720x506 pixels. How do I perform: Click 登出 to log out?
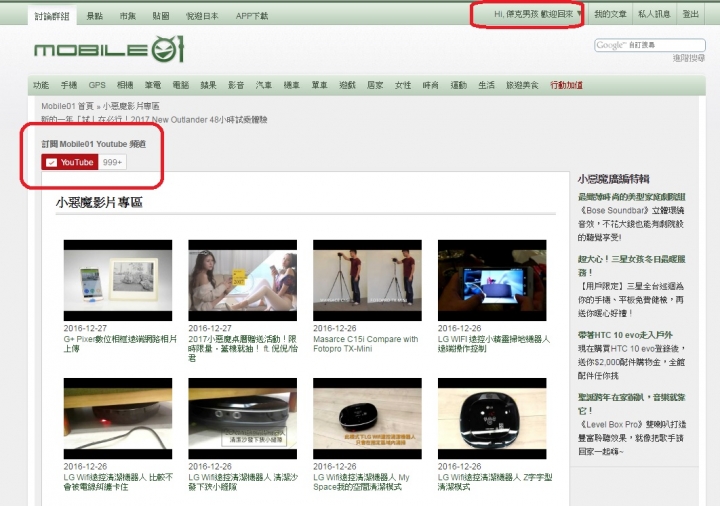pos(690,14)
